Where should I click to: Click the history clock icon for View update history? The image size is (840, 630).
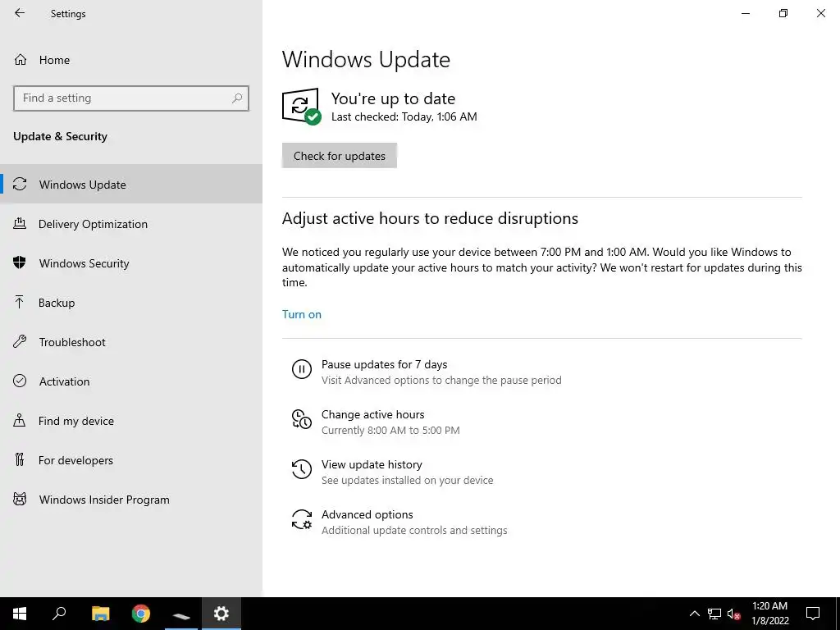(x=302, y=469)
